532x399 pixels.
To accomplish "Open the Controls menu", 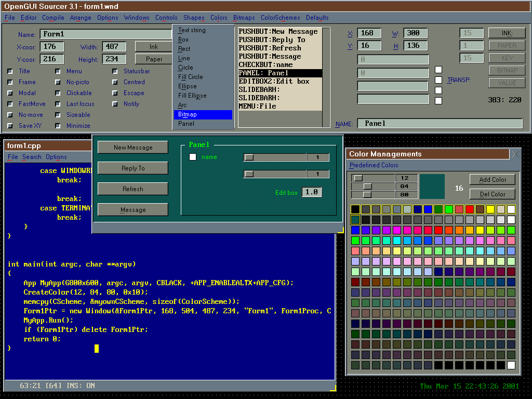I will [166, 18].
